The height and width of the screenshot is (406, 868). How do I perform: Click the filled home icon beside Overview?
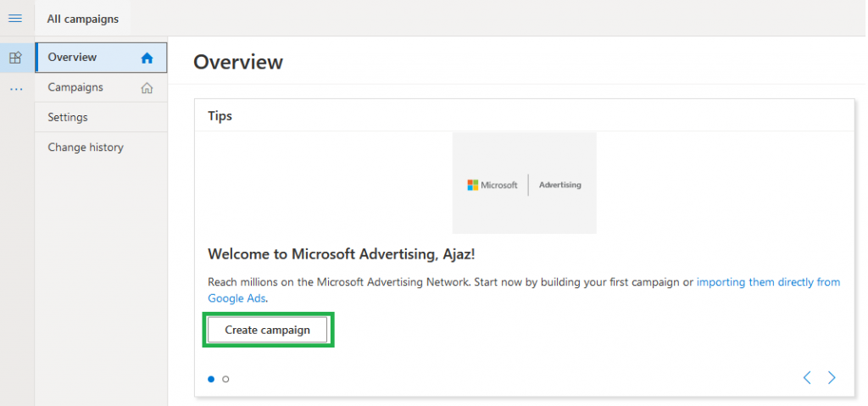147,58
